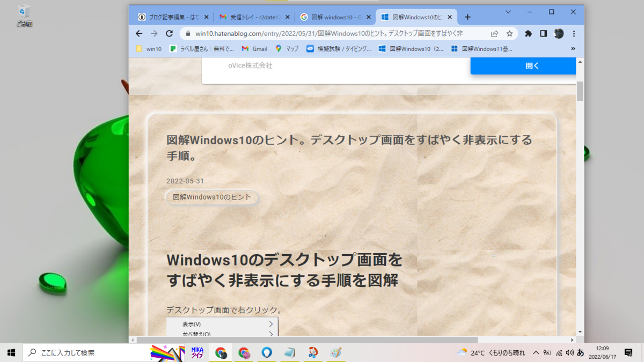Screen dimensions: 644x362
Task: Open the notepad-style taskbar app
Action: click(290, 352)
